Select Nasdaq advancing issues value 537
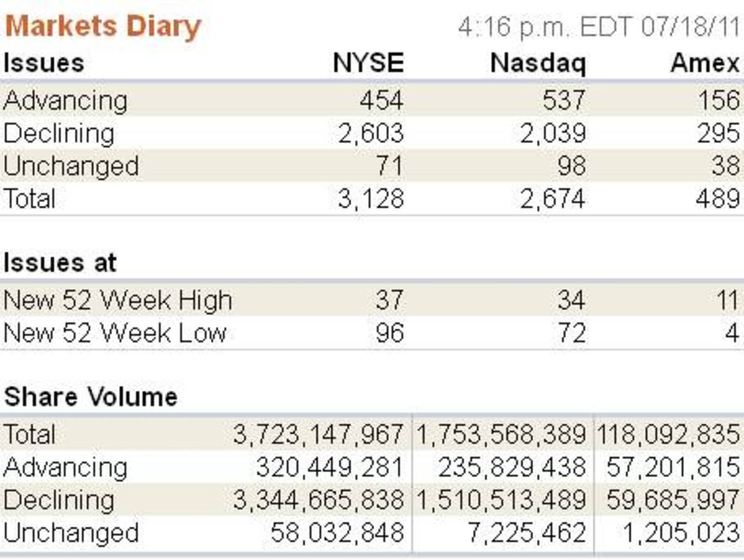The width and height of the screenshot is (744, 560). click(x=562, y=100)
